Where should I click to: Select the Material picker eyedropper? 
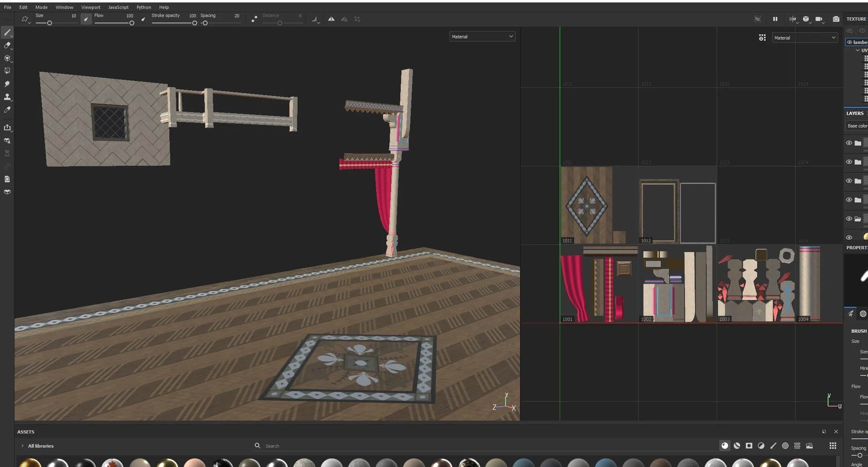pyautogui.click(x=7, y=110)
